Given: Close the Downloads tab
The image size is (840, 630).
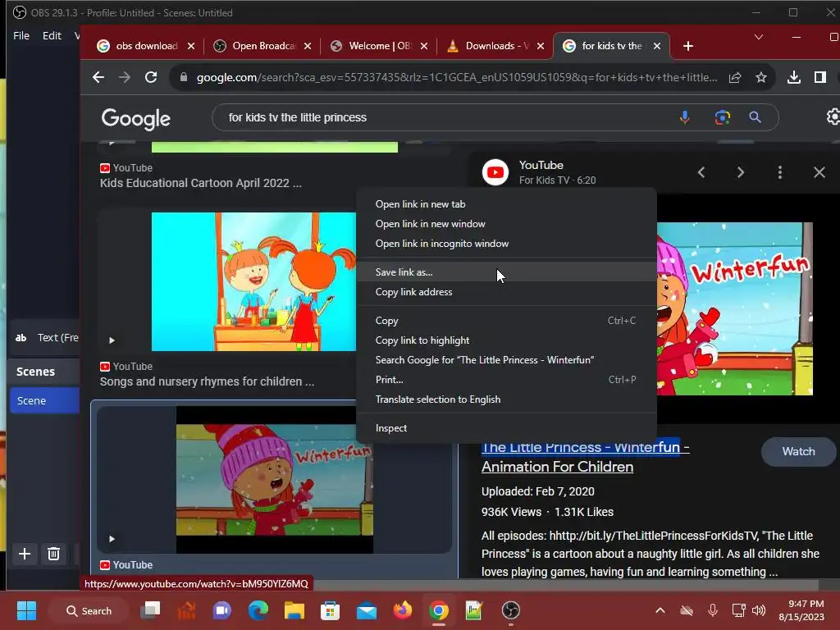Looking at the screenshot, I should tap(541, 46).
